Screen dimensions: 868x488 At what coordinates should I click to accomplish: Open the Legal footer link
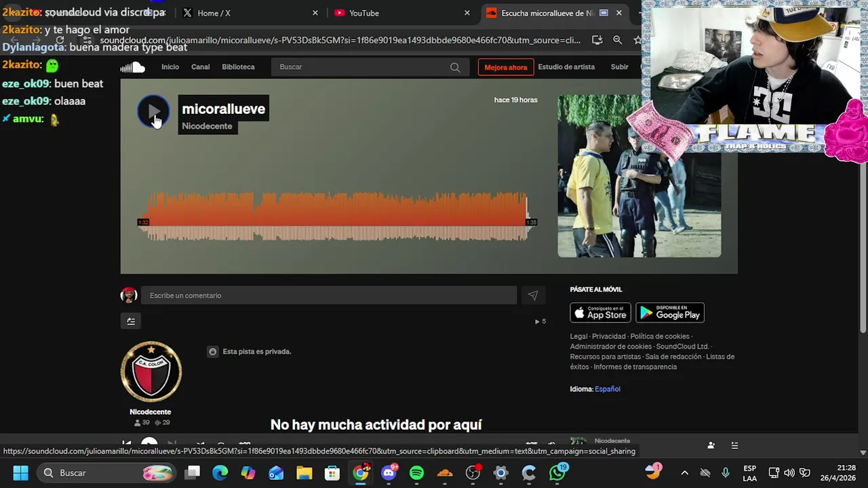pyautogui.click(x=578, y=336)
